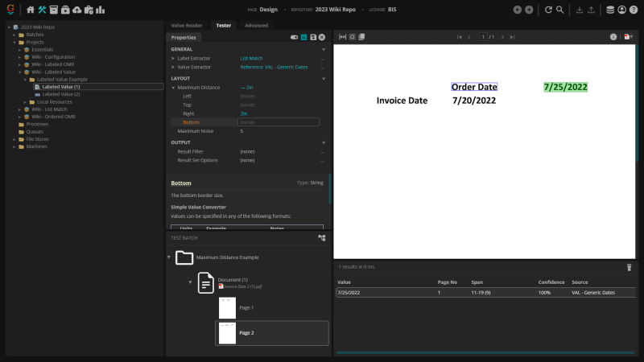Viewport: 644px width, 362px height.
Task: Open the Design page wrench icon
Action: pyautogui.click(x=42, y=10)
